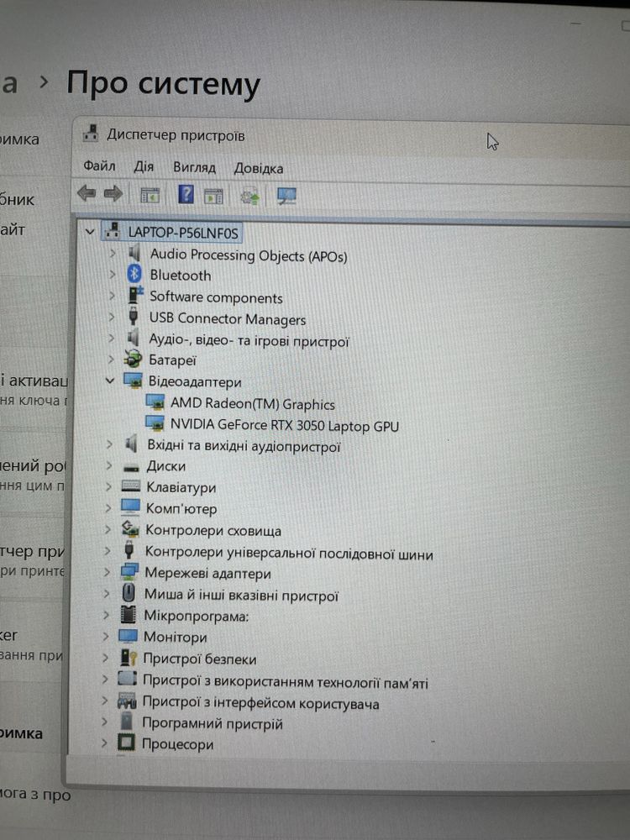Click the Миша mouse device icon
Viewport: 630px width, 840px height.
[129, 593]
